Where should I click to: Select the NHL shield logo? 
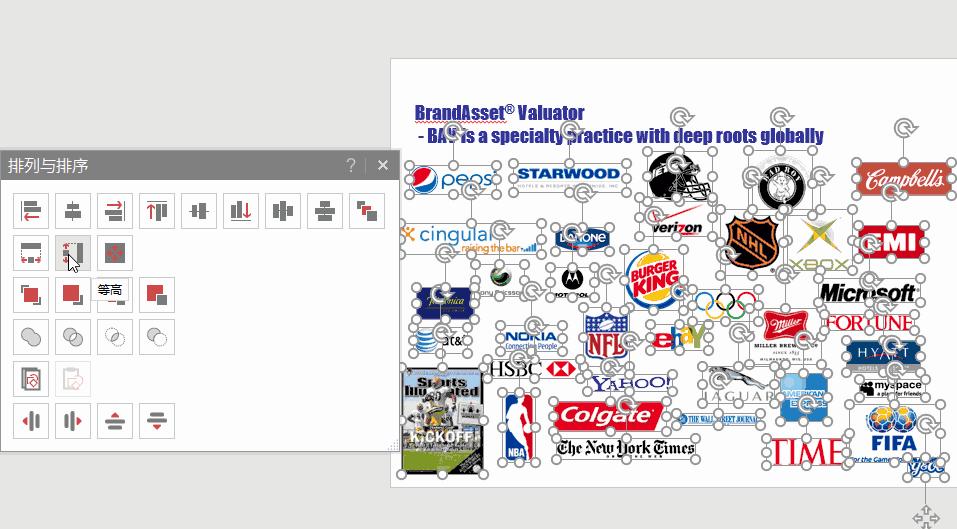[x=751, y=242]
